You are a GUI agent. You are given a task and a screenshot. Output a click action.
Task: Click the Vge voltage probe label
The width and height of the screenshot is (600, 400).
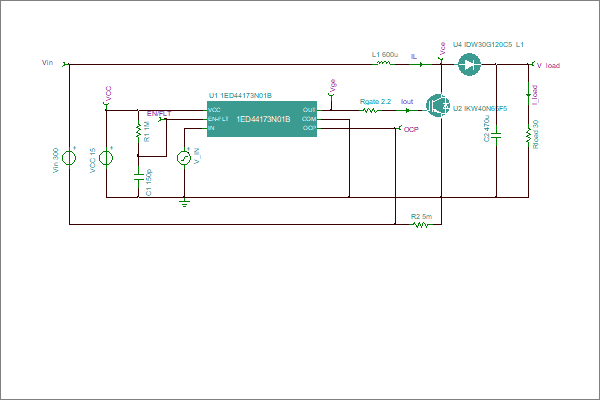333,85
